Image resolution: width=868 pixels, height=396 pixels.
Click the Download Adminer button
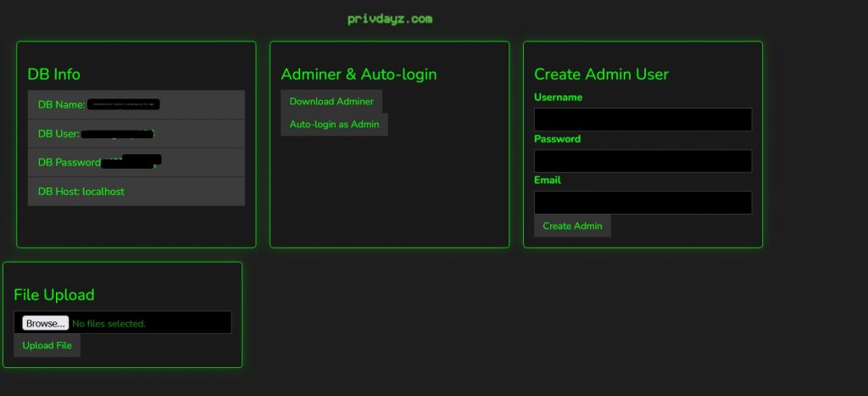click(x=331, y=102)
